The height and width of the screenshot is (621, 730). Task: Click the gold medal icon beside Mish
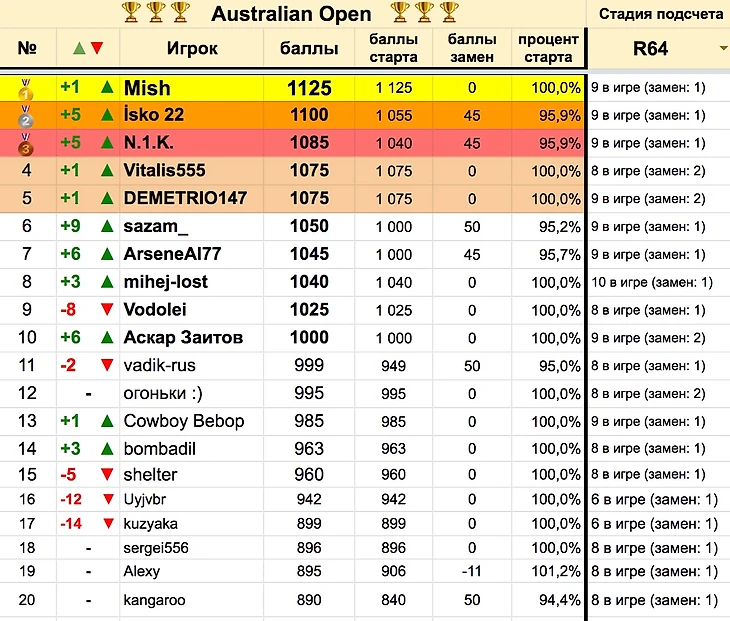27,89
